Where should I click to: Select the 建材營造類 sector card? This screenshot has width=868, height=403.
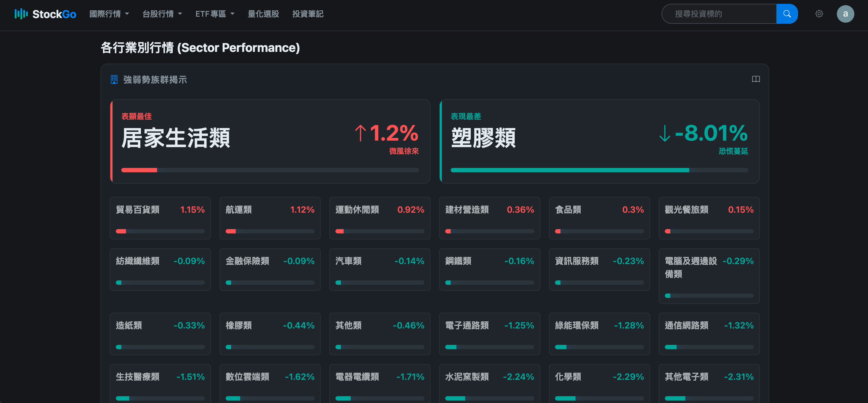tap(490, 218)
